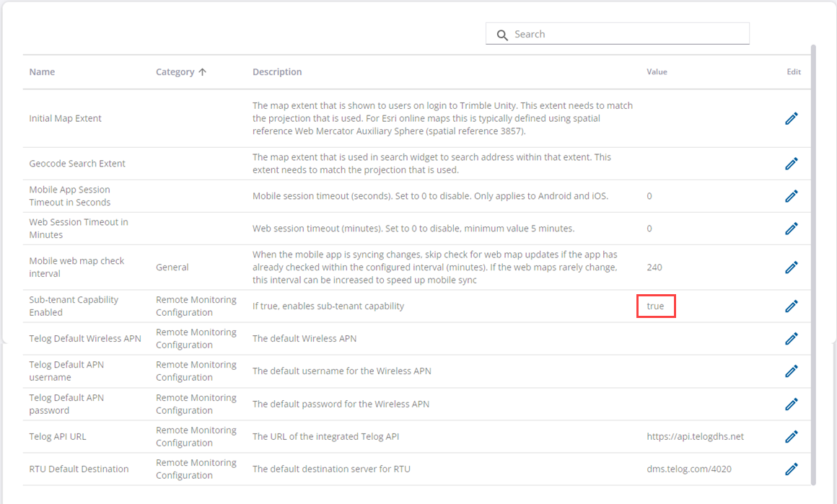Edit the Initial Map Extent setting
The width and height of the screenshot is (837, 504).
tap(792, 118)
